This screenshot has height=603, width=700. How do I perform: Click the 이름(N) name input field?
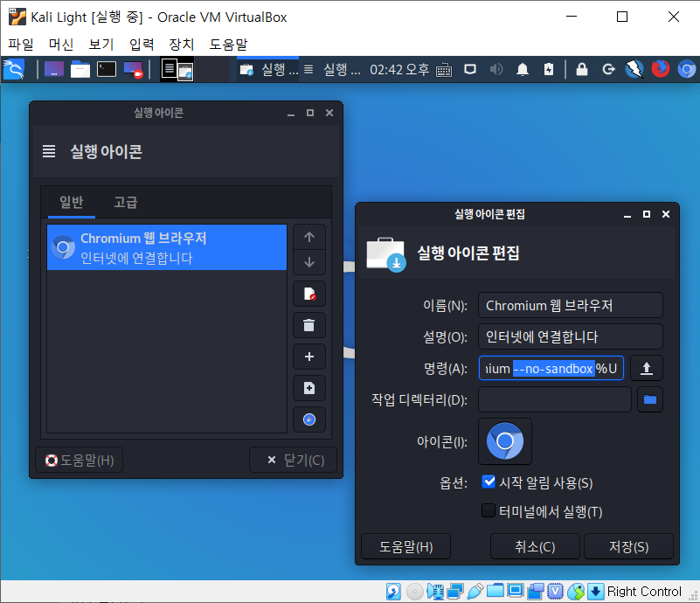coord(571,305)
